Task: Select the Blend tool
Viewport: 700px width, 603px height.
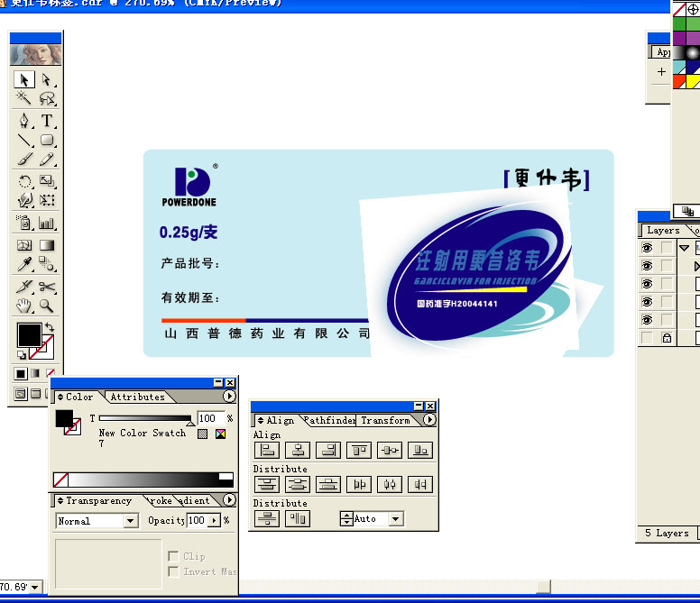Action: coord(46,264)
